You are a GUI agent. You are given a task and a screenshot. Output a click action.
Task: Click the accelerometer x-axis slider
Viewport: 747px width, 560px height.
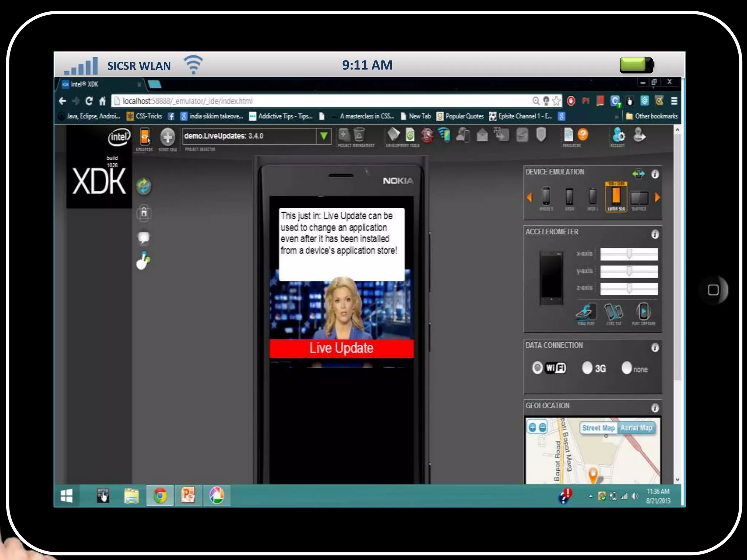[629, 254]
